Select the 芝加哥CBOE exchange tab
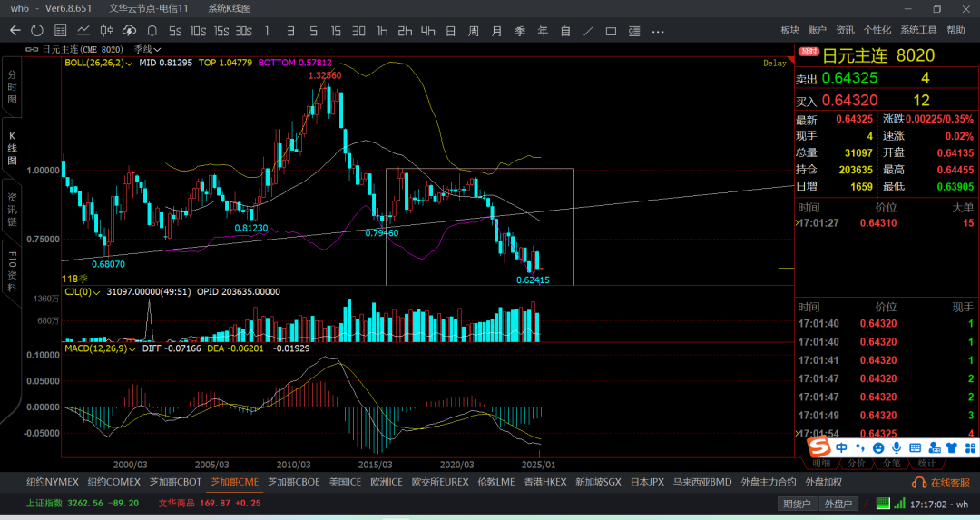This screenshot has height=520, width=980. 294,483
